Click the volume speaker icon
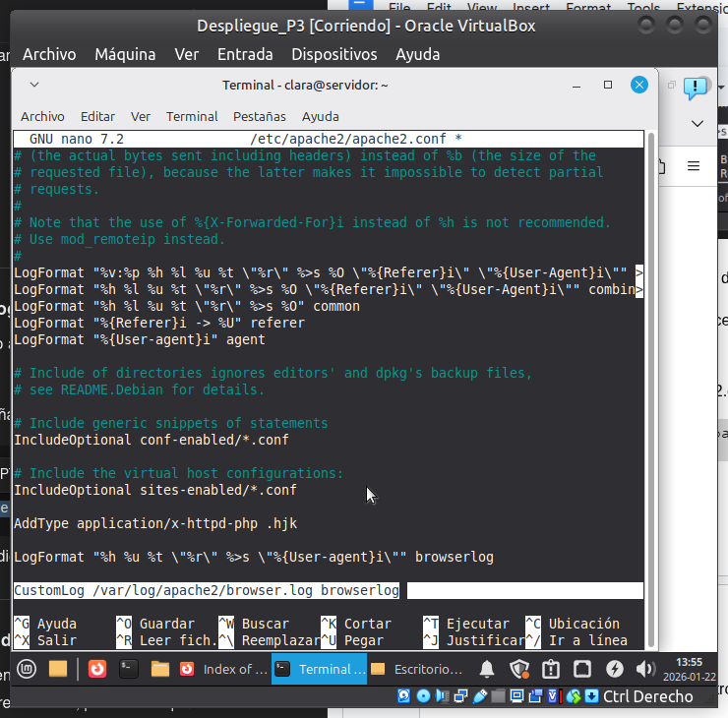The width and height of the screenshot is (728, 718). (x=645, y=670)
